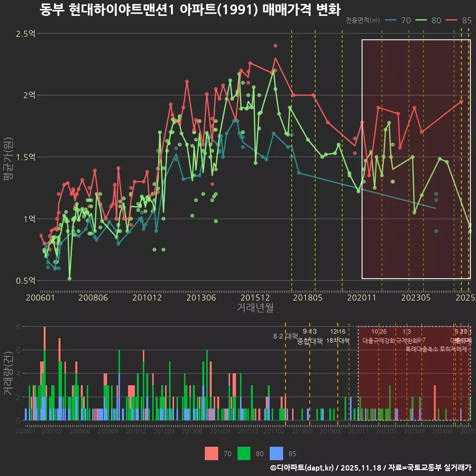Click the 2.5억 y-axis tick label
The width and height of the screenshot is (476, 476).
point(26,34)
